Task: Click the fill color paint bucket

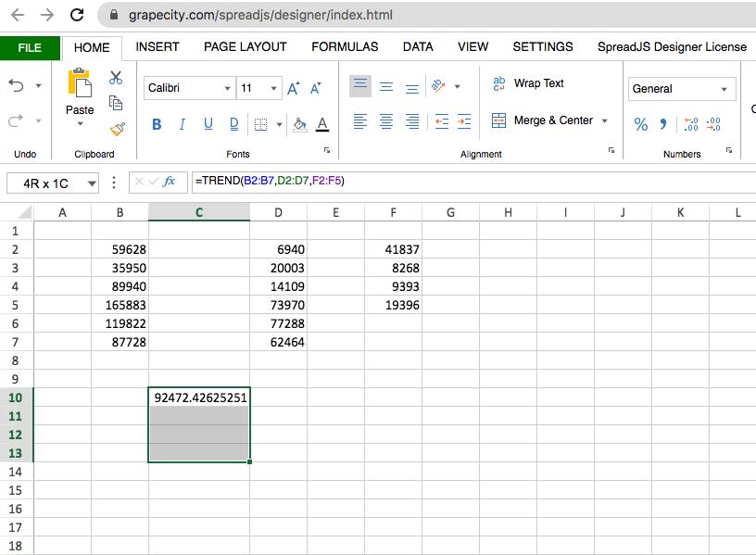Action: click(298, 124)
